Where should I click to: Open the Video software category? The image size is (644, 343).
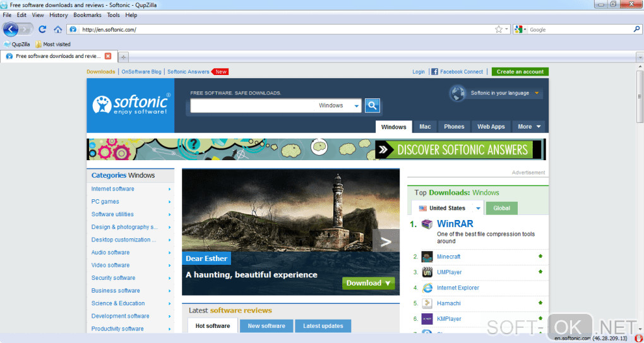(110, 265)
